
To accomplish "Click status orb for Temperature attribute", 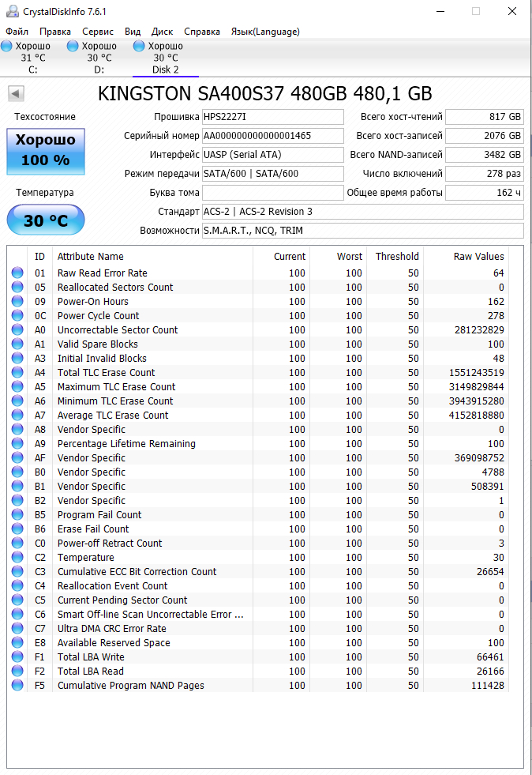I will click(17, 557).
